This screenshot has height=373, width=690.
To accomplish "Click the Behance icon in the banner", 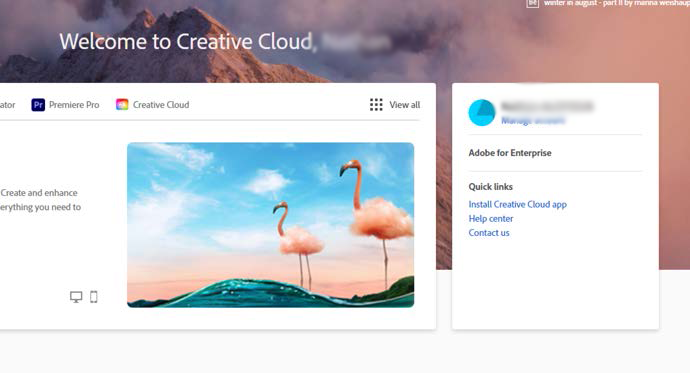I will pos(532,3).
